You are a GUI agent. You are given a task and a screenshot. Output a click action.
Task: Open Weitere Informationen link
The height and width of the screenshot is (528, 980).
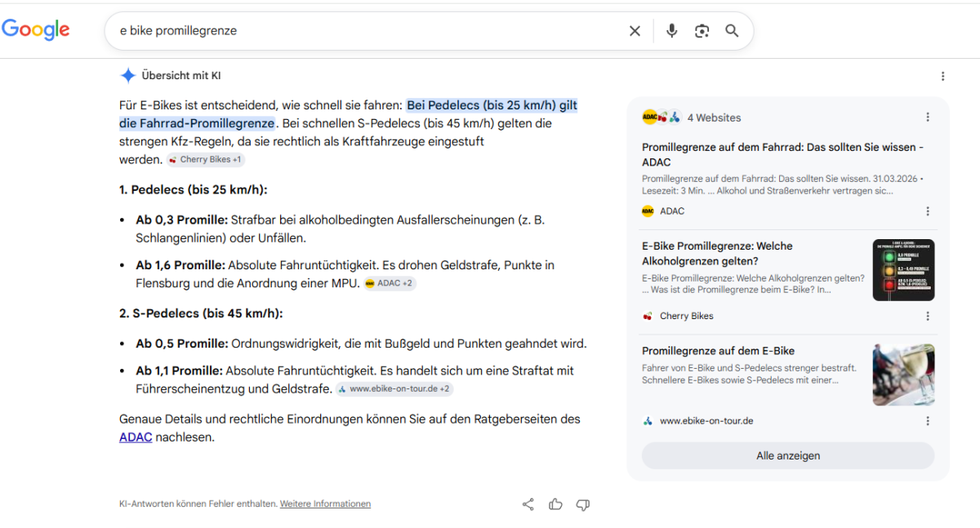(325, 504)
